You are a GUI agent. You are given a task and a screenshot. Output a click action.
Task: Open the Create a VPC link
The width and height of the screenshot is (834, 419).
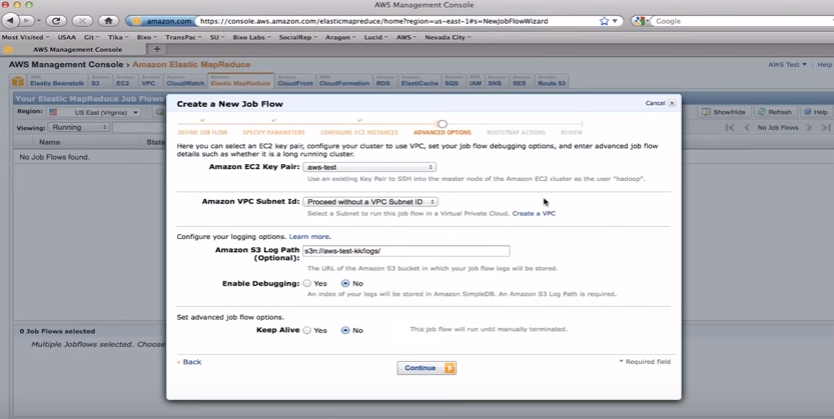point(533,213)
